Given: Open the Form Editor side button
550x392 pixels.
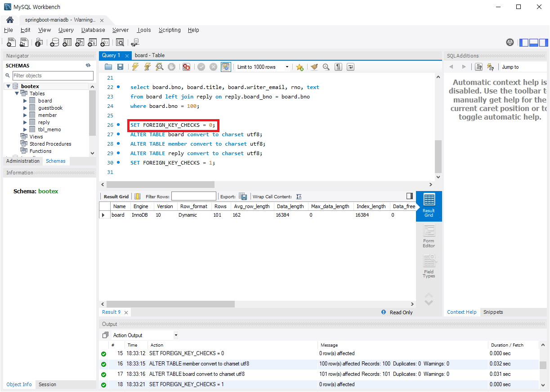Looking at the screenshot, I should 429,236.
